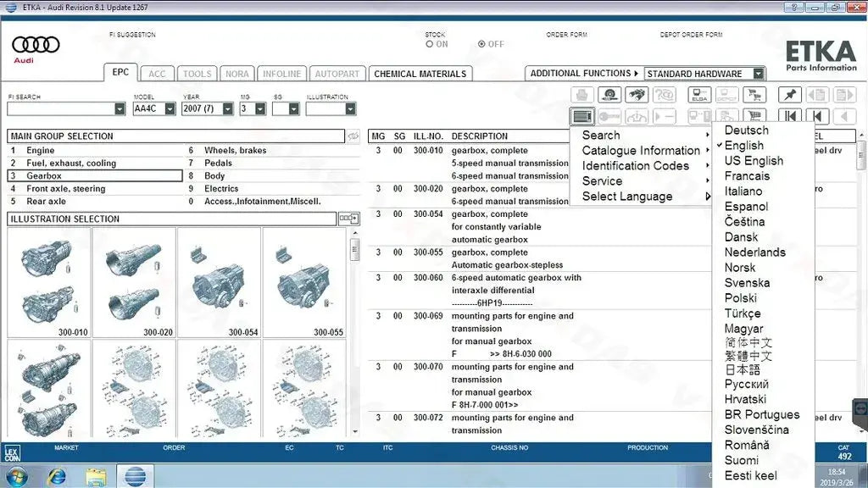868x488 pixels.
Task: Open Internet Explorer from the taskbar
Action: coord(57,475)
